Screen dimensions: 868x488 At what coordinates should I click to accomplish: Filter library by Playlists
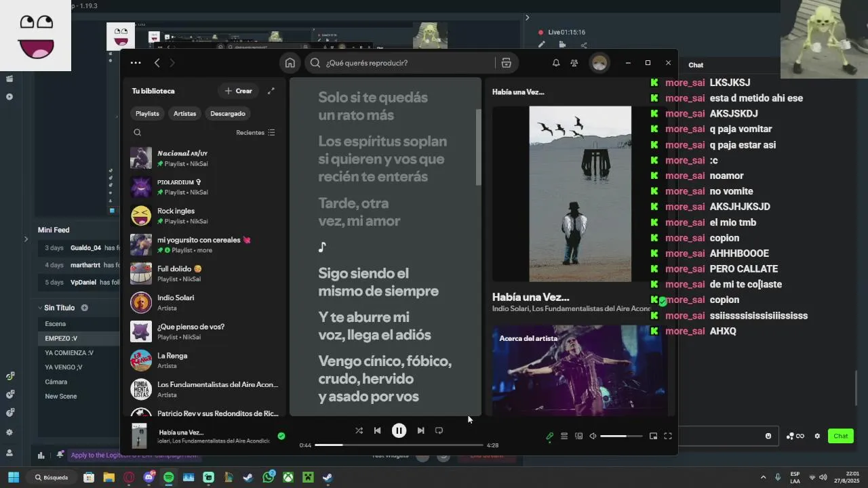[147, 114]
